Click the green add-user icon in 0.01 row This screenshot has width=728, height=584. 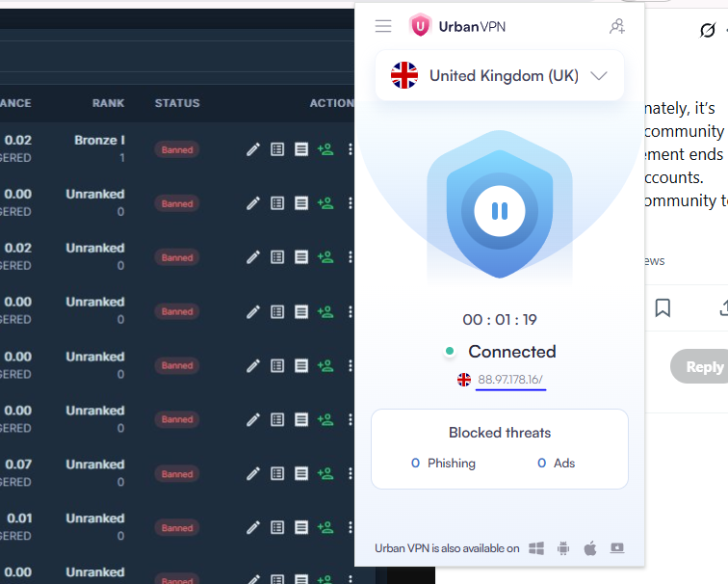[325, 527]
